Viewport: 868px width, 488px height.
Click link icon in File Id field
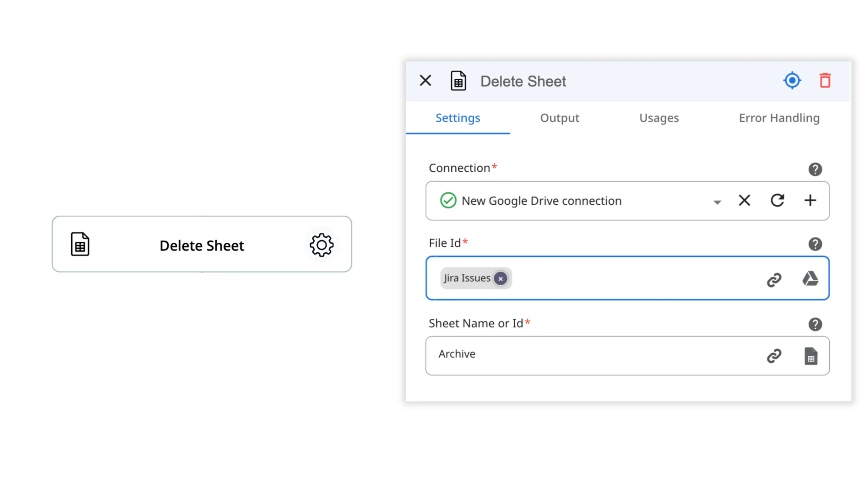(x=774, y=280)
